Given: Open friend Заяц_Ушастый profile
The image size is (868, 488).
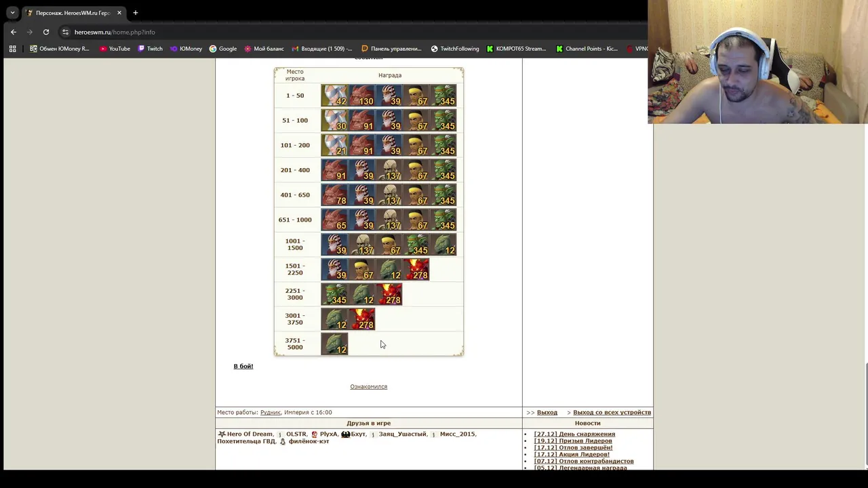Looking at the screenshot, I should pyautogui.click(x=403, y=434).
